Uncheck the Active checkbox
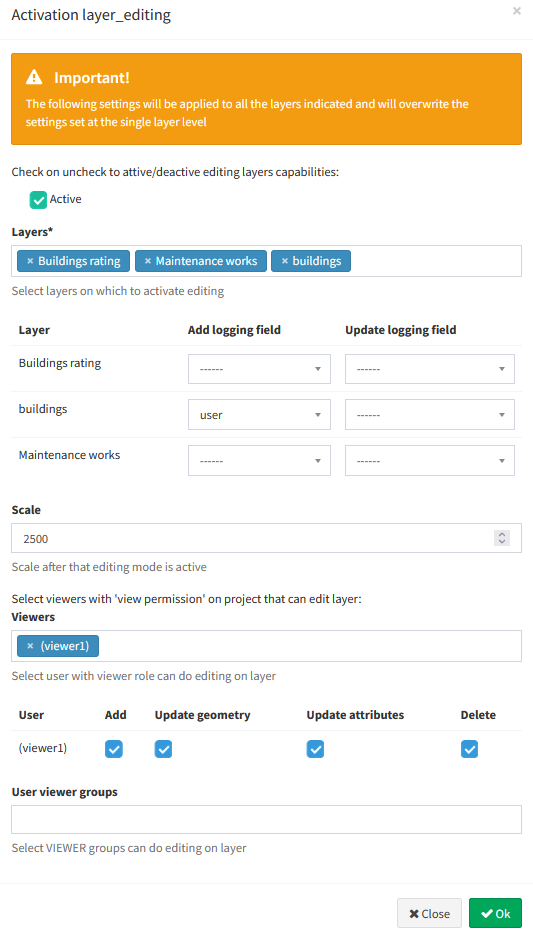The width and height of the screenshot is (533, 942). click(x=38, y=200)
